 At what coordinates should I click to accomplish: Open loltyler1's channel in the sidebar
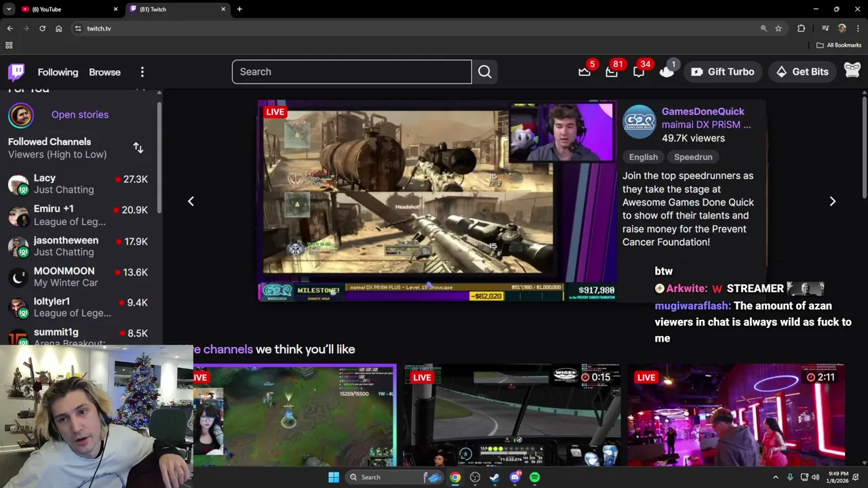coord(78,307)
